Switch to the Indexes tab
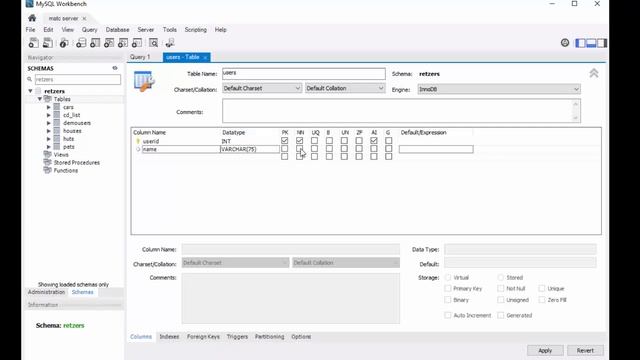This screenshot has height=360, width=640. pyautogui.click(x=169, y=337)
